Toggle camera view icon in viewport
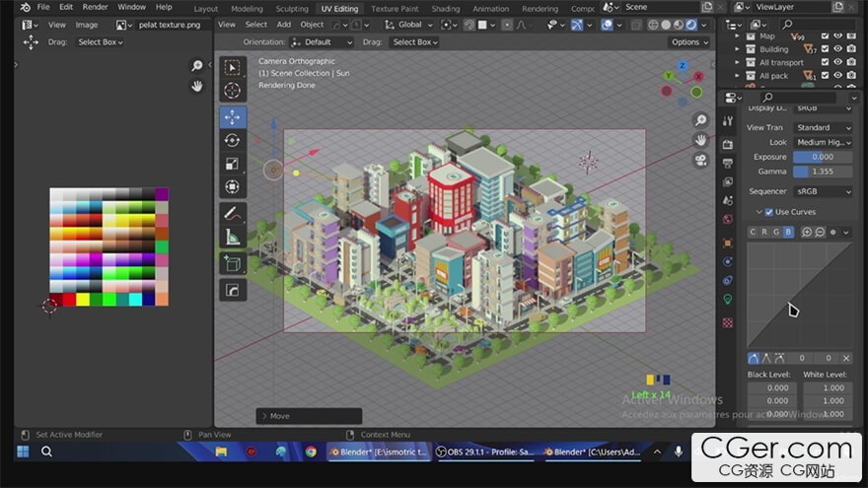 pyautogui.click(x=700, y=161)
